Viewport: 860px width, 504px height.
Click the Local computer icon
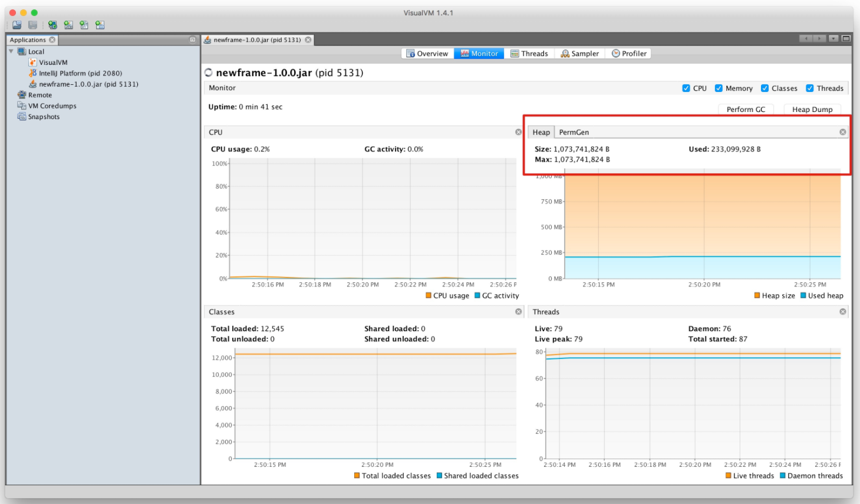coord(22,52)
